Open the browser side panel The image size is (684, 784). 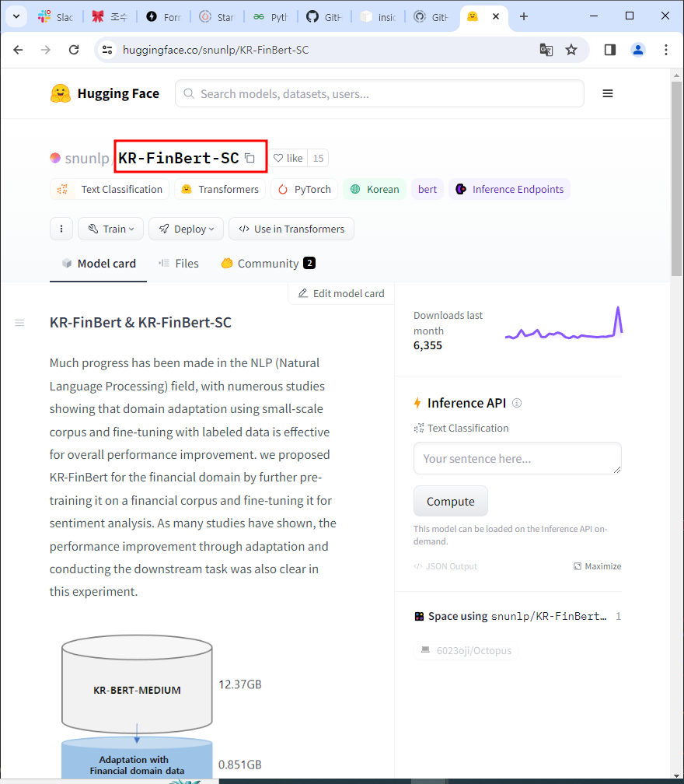click(x=610, y=50)
